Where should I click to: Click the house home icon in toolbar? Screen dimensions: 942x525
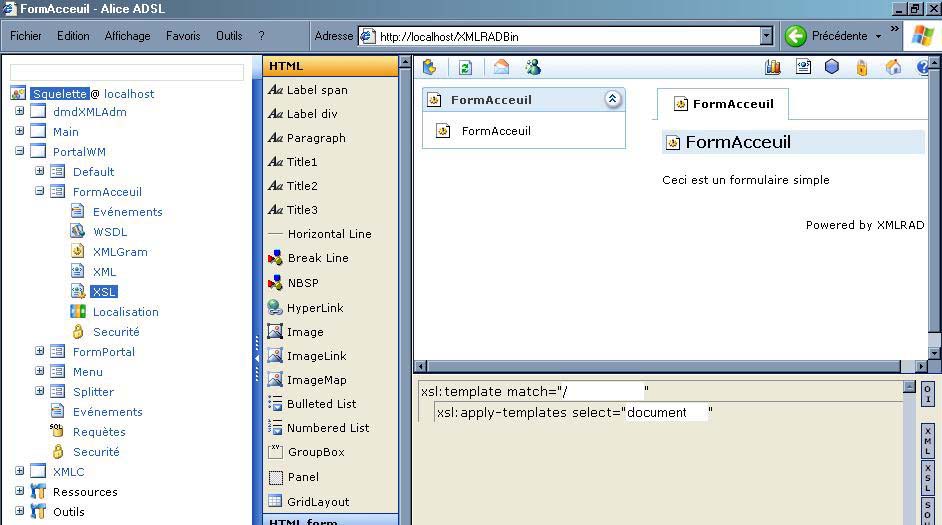click(x=893, y=67)
